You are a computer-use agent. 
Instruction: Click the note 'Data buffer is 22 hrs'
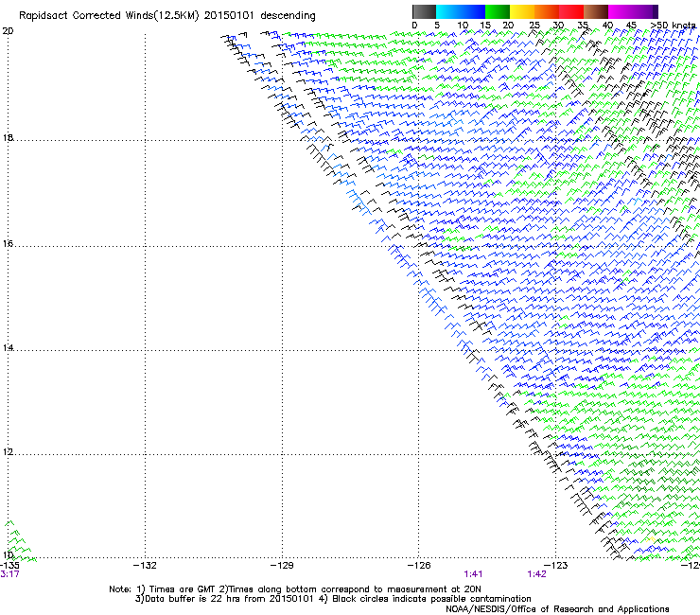pyautogui.click(x=193, y=599)
